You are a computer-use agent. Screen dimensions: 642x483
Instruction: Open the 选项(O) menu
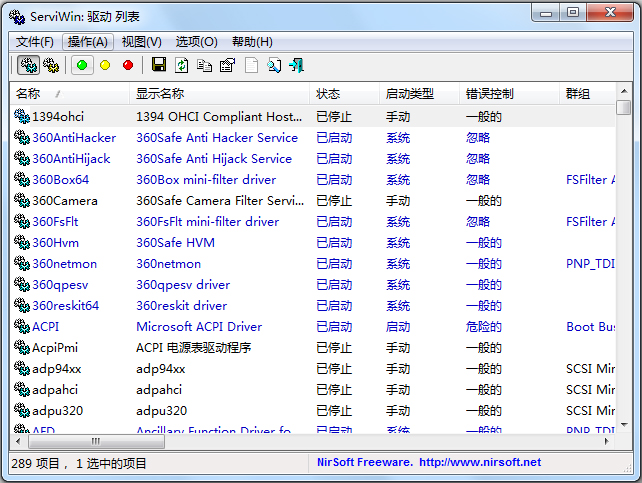point(196,42)
